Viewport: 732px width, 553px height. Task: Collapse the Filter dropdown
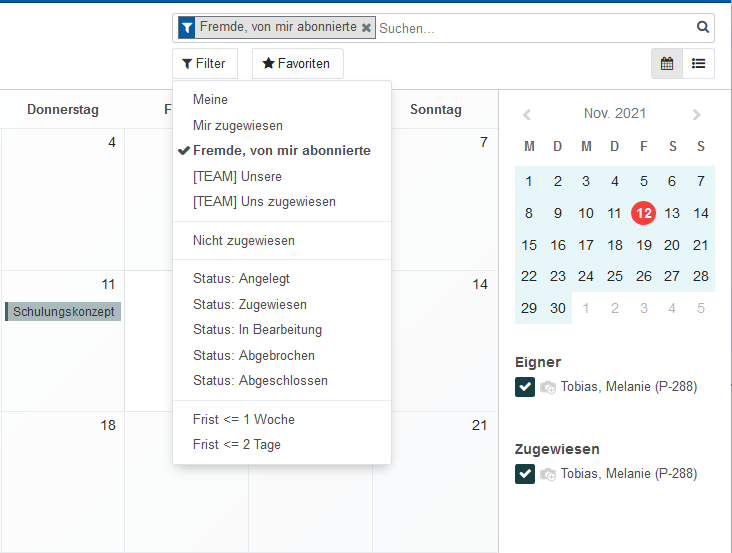click(x=205, y=63)
